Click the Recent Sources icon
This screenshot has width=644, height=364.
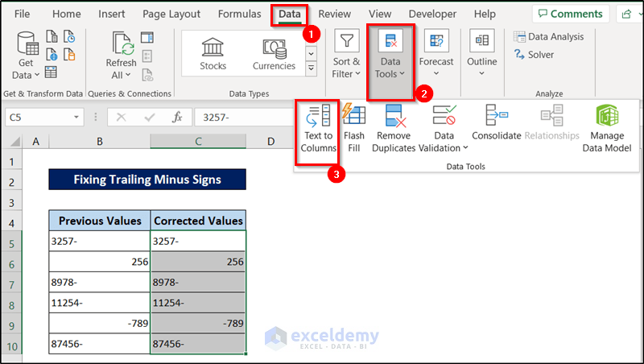point(69,36)
